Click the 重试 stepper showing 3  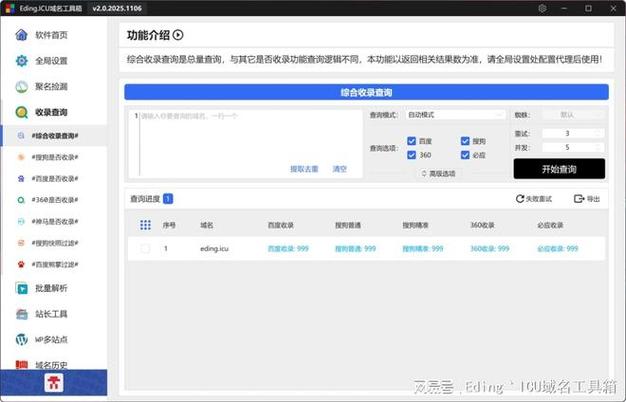pyautogui.click(x=573, y=133)
